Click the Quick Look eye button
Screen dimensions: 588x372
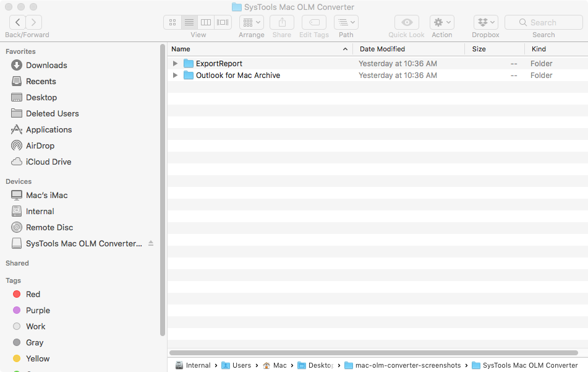(407, 22)
